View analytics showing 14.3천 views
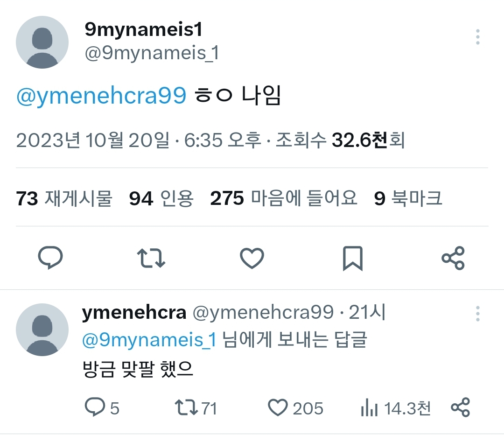This screenshot has width=504, height=435. coord(370,409)
